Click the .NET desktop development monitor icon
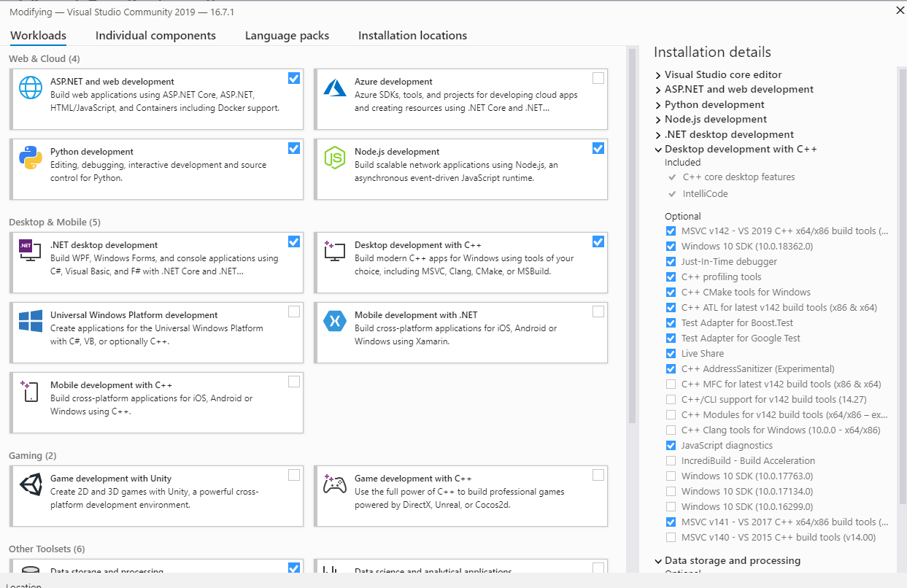907x588 pixels. coord(31,251)
